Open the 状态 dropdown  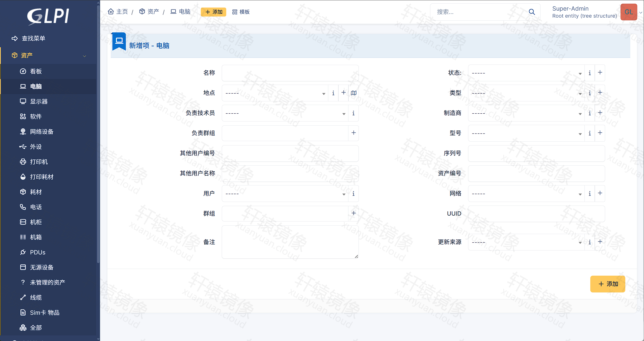click(x=526, y=73)
